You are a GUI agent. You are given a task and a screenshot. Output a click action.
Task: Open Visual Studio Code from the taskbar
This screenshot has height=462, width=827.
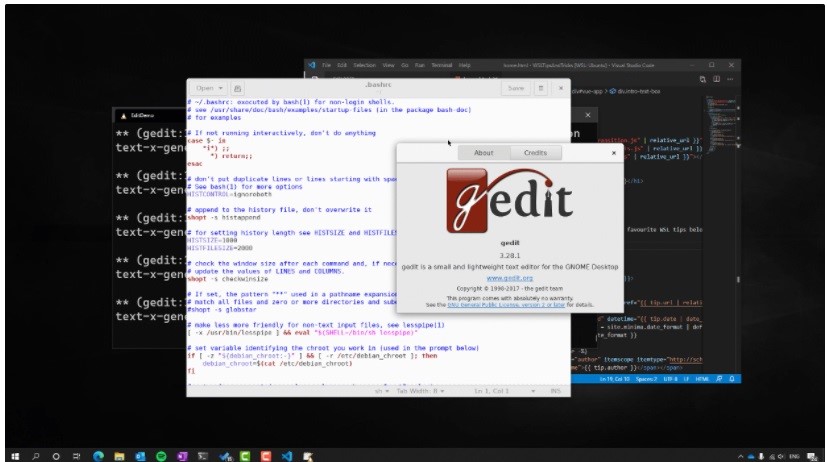pos(287,455)
